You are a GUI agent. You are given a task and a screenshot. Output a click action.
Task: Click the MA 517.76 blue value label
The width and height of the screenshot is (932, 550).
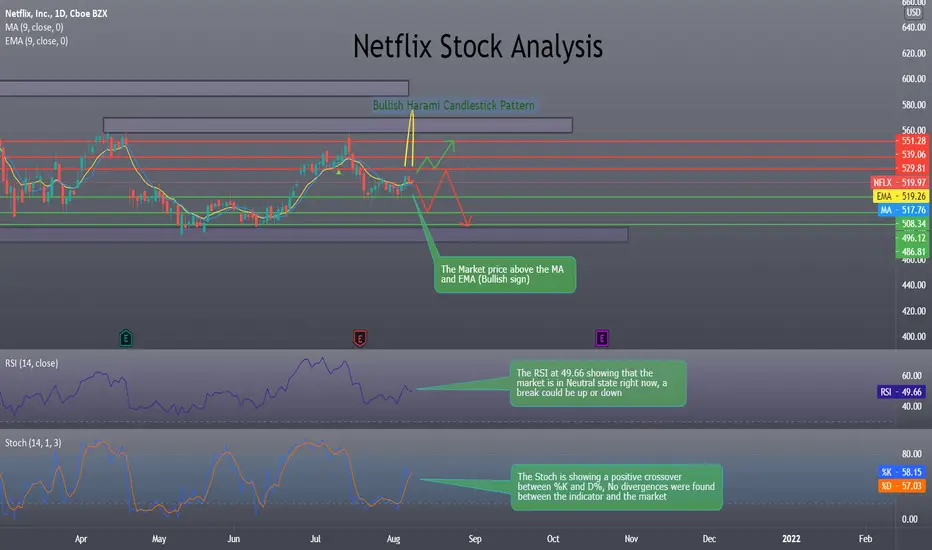coord(903,210)
